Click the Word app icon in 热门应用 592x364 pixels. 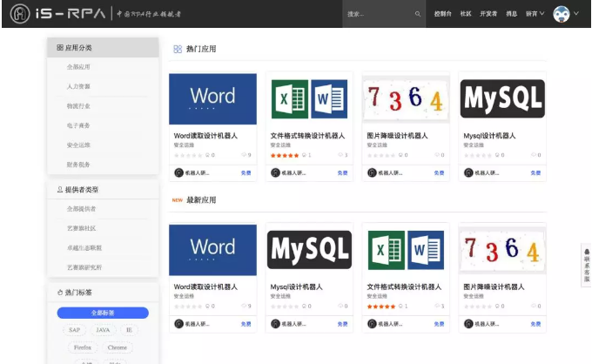(x=212, y=98)
